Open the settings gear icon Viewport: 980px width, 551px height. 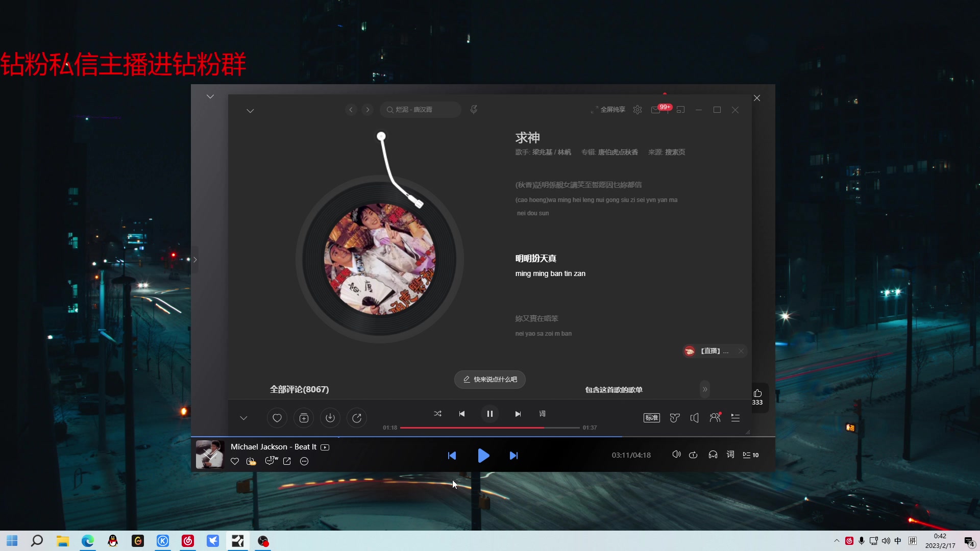pyautogui.click(x=637, y=109)
